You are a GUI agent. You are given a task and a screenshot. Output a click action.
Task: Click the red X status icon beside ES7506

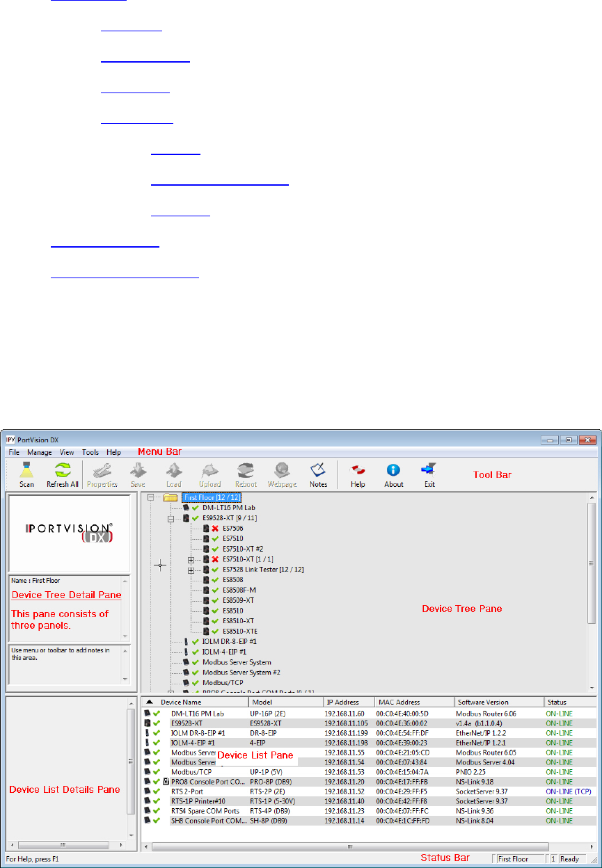click(216, 529)
